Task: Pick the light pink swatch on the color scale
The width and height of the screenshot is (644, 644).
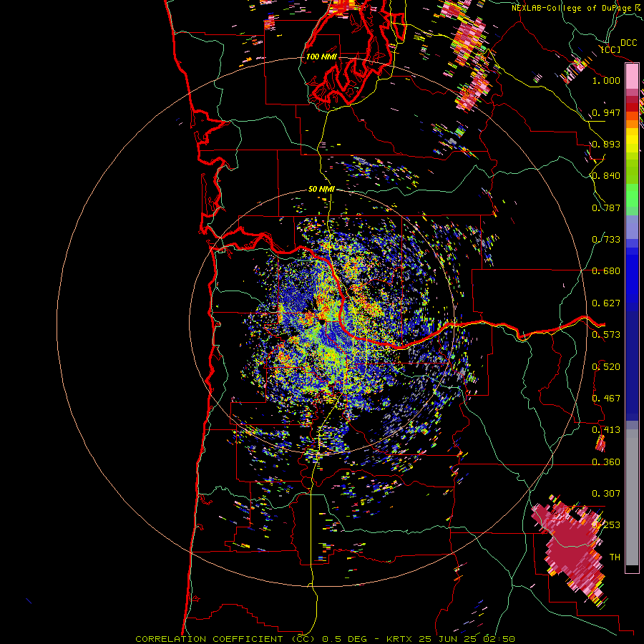Action: 632,76
